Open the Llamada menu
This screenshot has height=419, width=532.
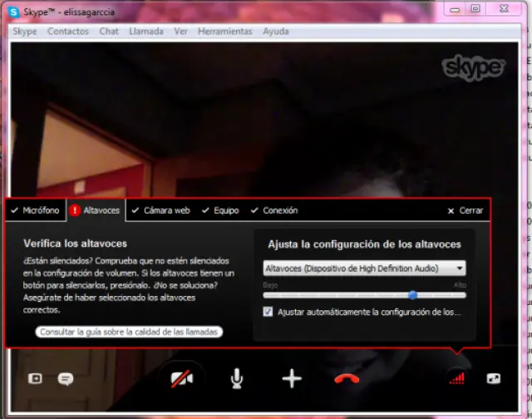(146, 32)
